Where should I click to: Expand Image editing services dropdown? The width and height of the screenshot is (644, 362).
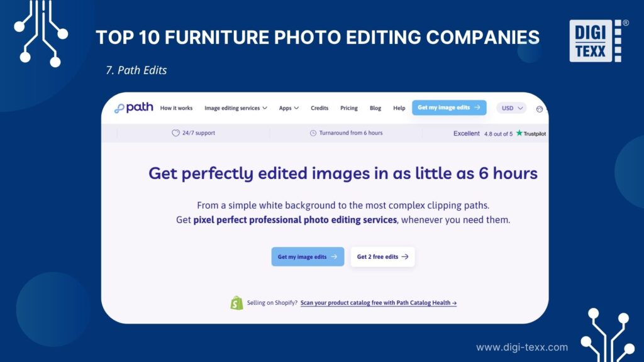tap(236, 108)
